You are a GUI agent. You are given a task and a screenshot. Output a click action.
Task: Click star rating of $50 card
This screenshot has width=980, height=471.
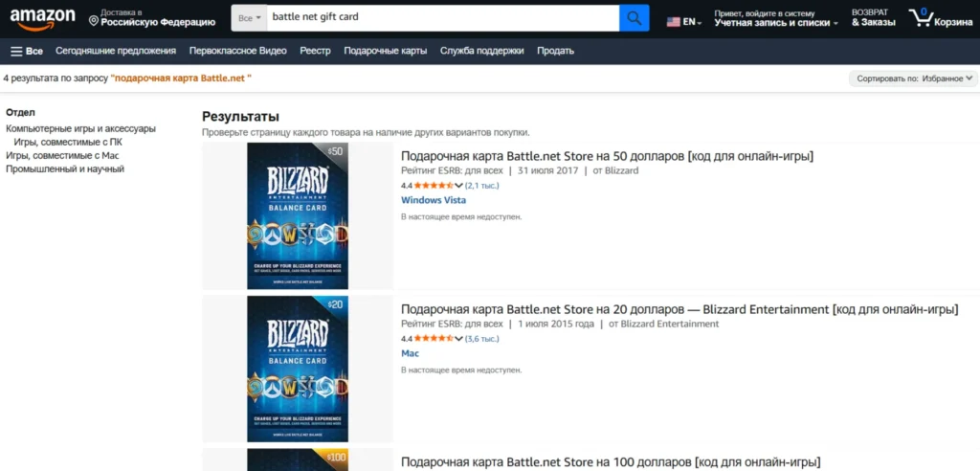click(434, 186)
